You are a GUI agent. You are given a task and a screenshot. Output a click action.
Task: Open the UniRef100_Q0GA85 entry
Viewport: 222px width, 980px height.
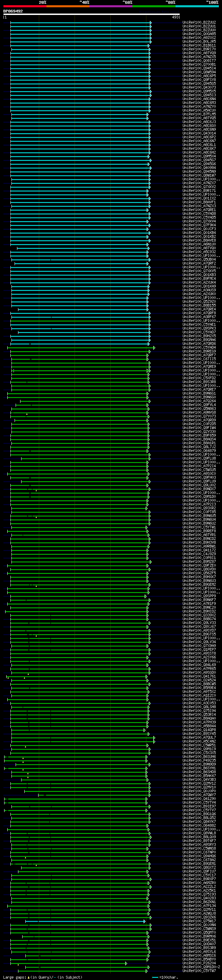[x=199, y=34]
